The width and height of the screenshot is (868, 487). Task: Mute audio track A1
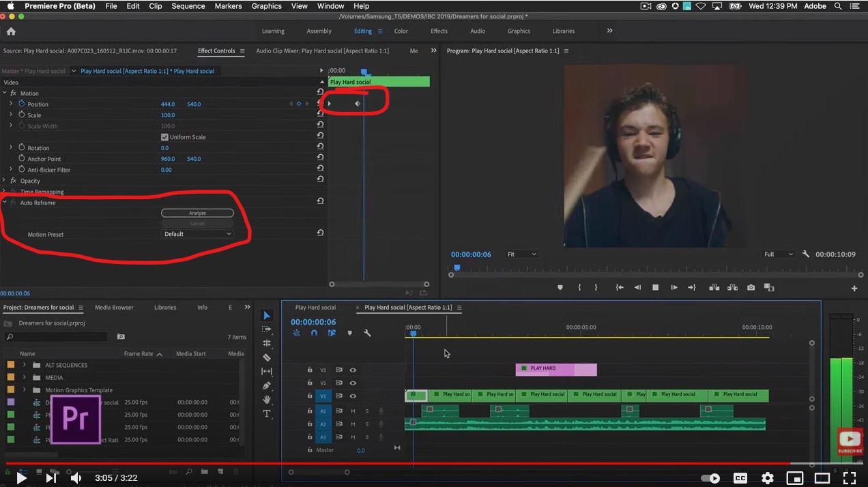click(x=353, y=411)
